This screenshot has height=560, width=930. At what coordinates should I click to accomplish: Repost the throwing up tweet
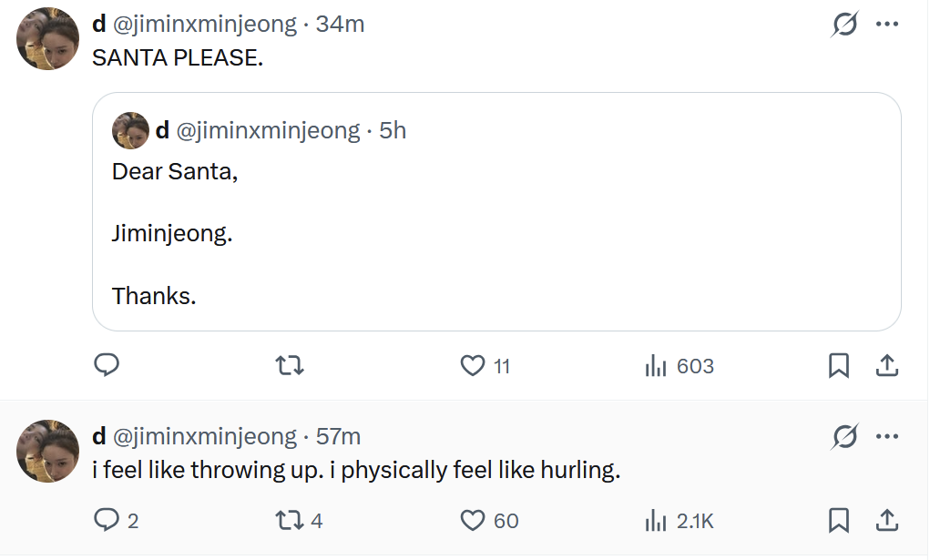290,520
